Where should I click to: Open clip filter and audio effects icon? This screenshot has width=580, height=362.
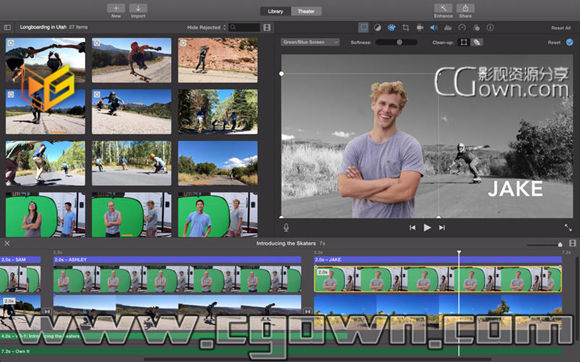coord(476,28)
